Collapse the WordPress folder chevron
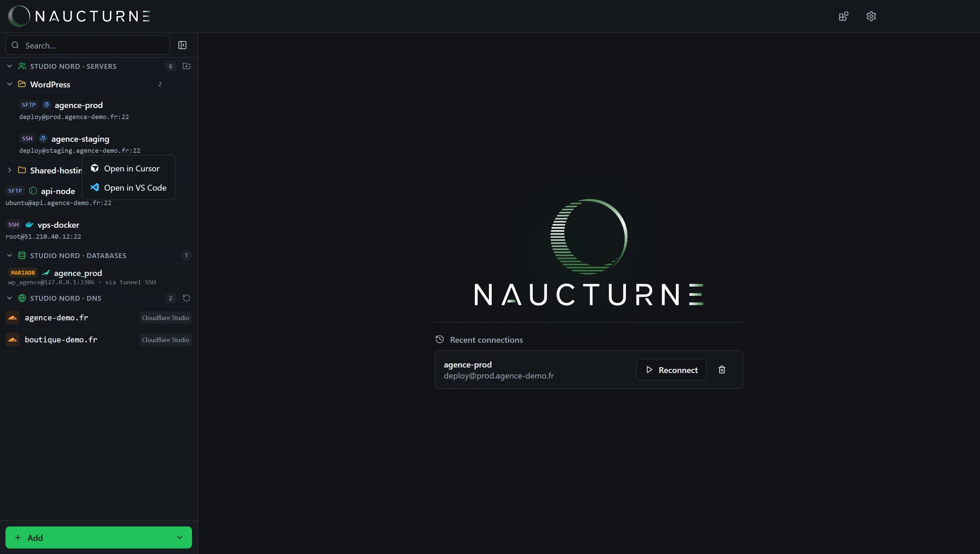 click(10, 84)
